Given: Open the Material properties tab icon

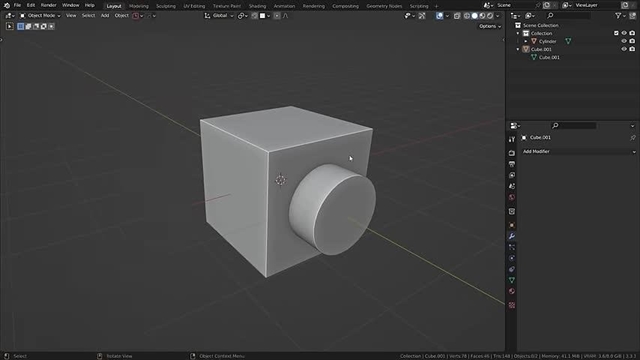Looking at the screenshot, I should [x=511, y=291].
